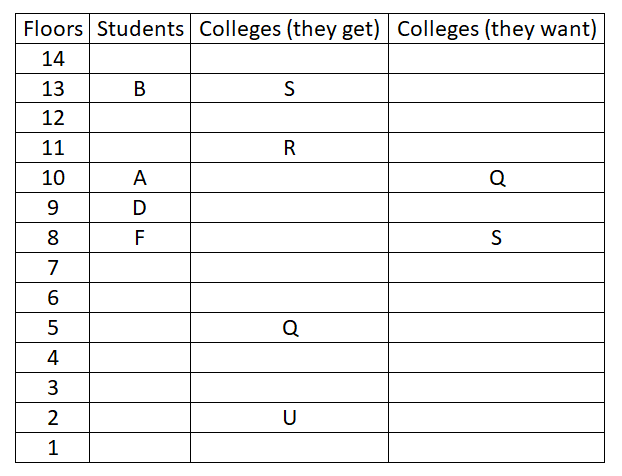The width and height of the screenshot is (622, 476).
Task: Click college R in floor 11 row
Action: (290, 148)
